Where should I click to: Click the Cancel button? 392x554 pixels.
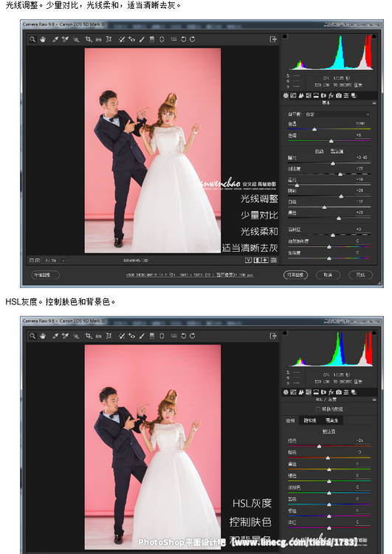click(328, 275)
